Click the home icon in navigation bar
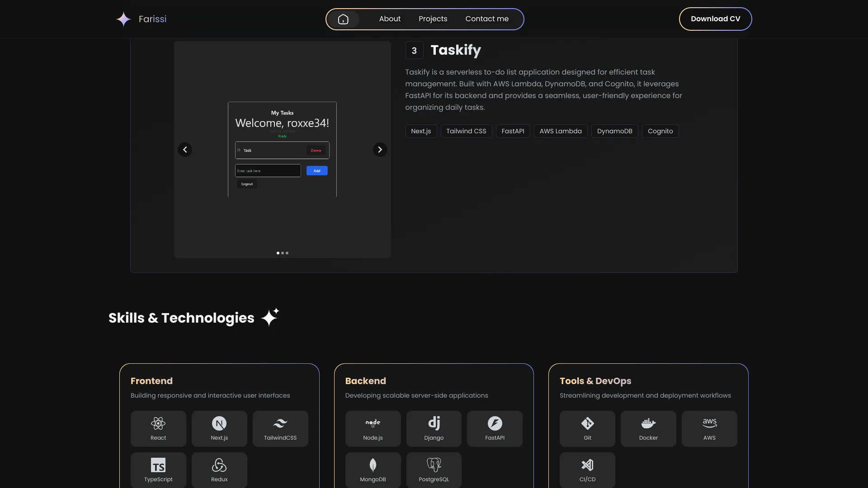 (343, 19)
